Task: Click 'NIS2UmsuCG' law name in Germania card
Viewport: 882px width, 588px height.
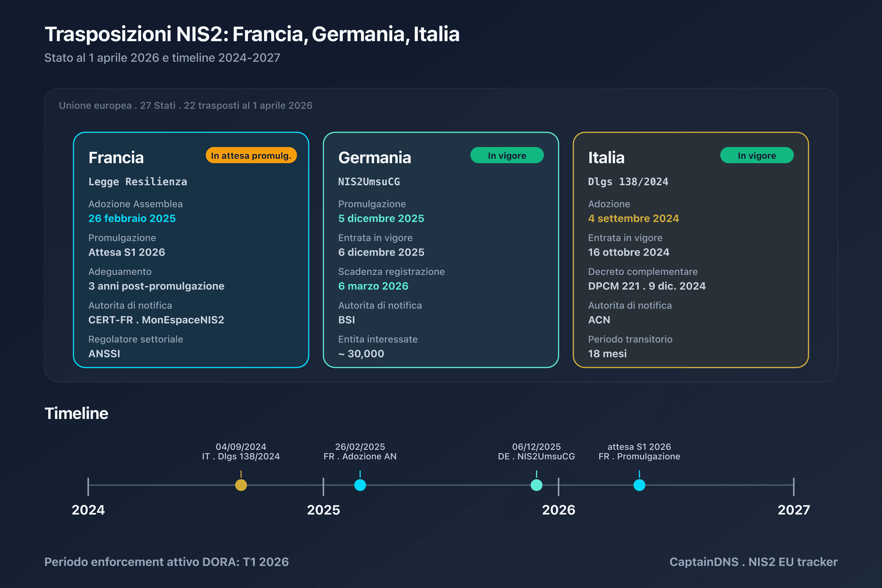Action: (x=369, y=182)
